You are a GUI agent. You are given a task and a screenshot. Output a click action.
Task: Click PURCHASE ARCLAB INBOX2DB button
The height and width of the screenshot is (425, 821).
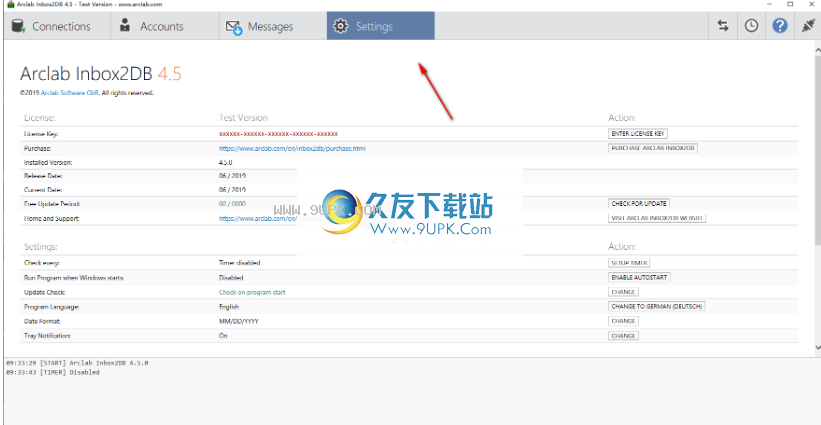(x=653, y=148)
